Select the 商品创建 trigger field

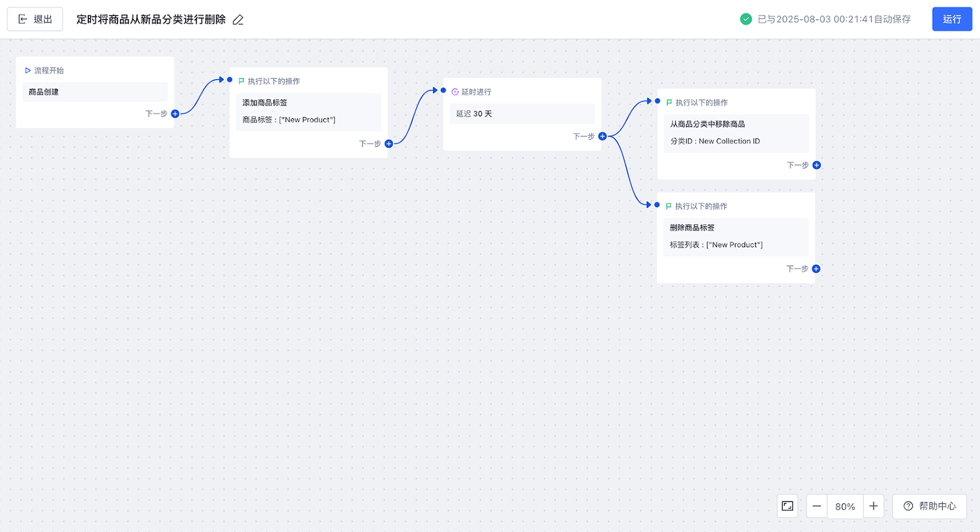[x=95, y=92]
